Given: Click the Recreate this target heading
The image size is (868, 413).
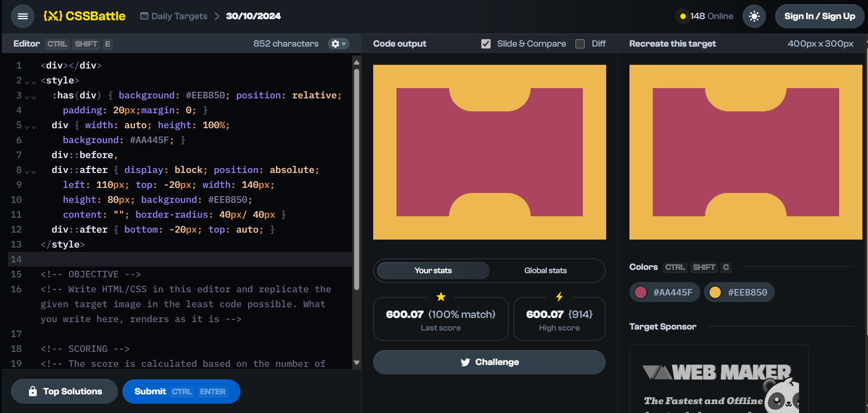Looking at the screenshot, I should coord(672,44).
